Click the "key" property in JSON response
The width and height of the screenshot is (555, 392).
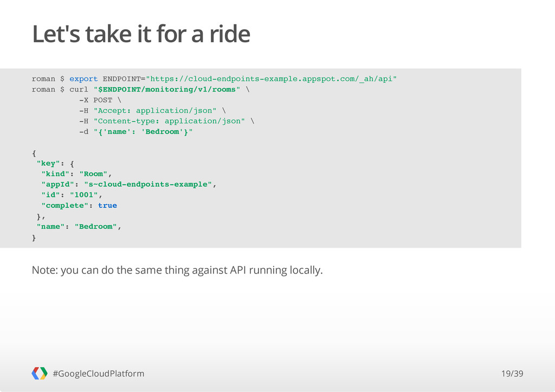click(x=48, y=164)
